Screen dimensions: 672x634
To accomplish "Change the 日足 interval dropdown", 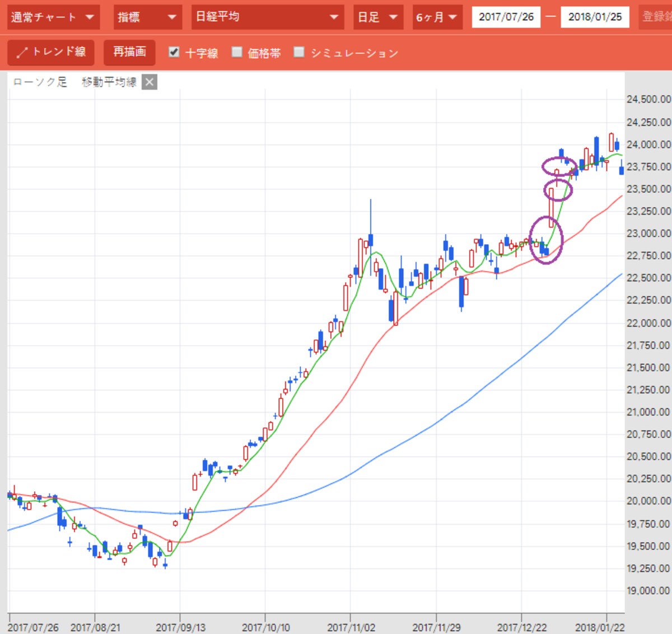I will [x=378, y=17].
